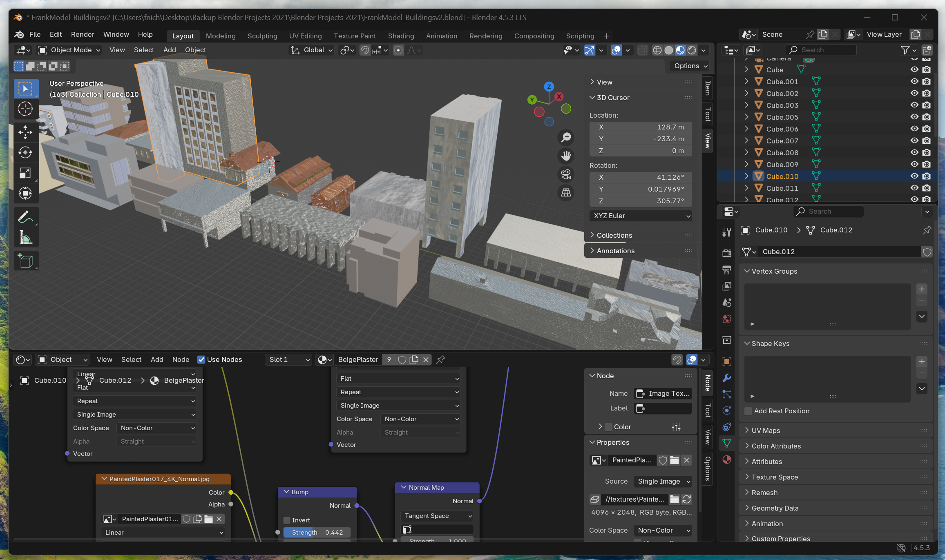Screen dimensions: 945x560
Task: Hide Cube.005 with its eye icon
Action: (x=914, y=117)
